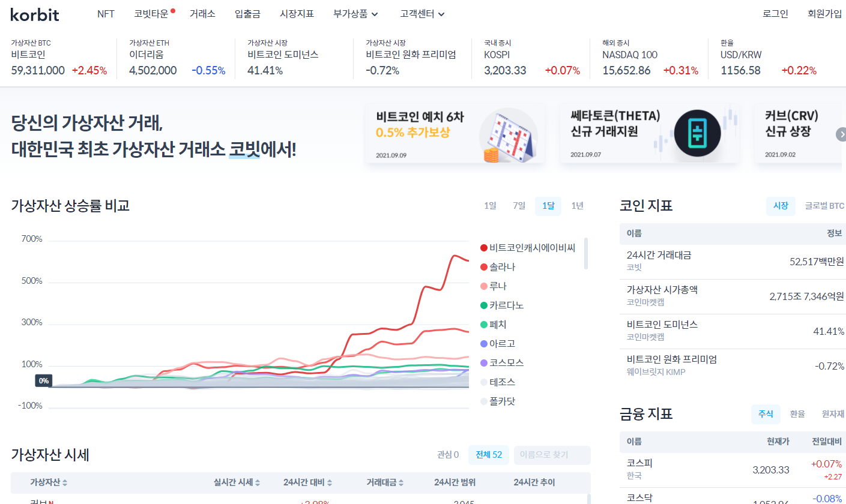Expand the 부가상품 dropdown menu
The image size is (846, 504).
[x=355, y=14]
